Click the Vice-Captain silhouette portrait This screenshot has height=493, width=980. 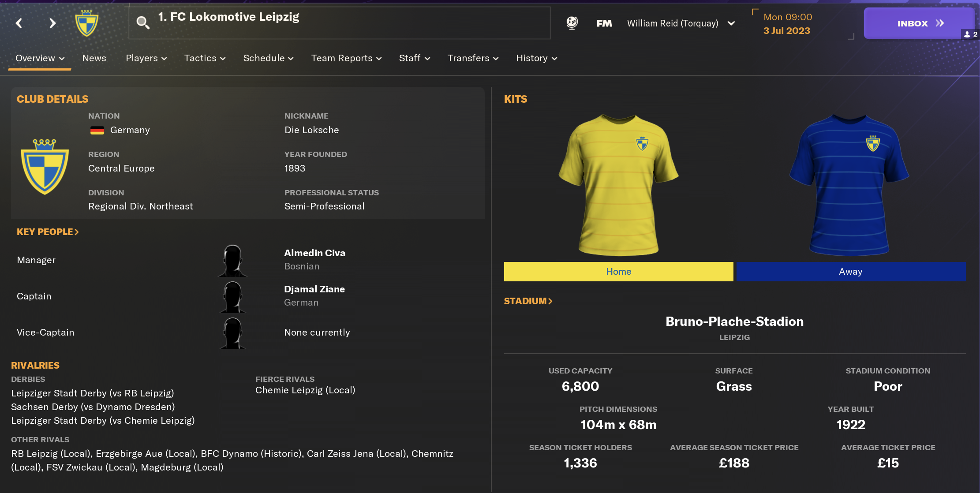232,333
